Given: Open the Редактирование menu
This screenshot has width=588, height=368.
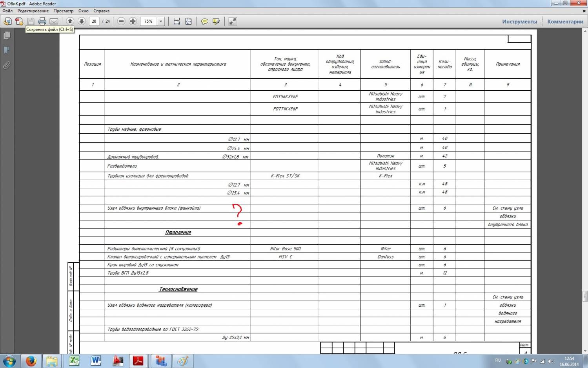Looking at the screenshot, I should (33, 11).
